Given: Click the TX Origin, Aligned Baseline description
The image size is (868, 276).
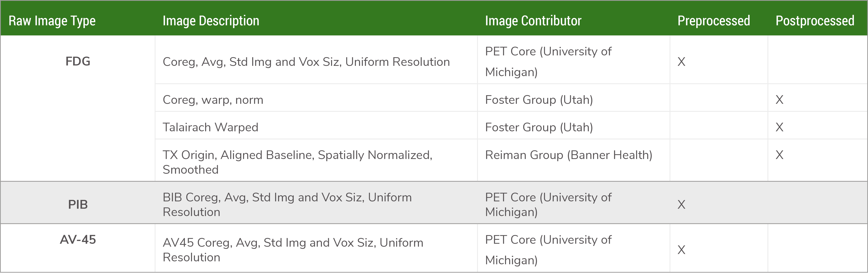Looking at the screenshot, I should (x=298, y=162).
